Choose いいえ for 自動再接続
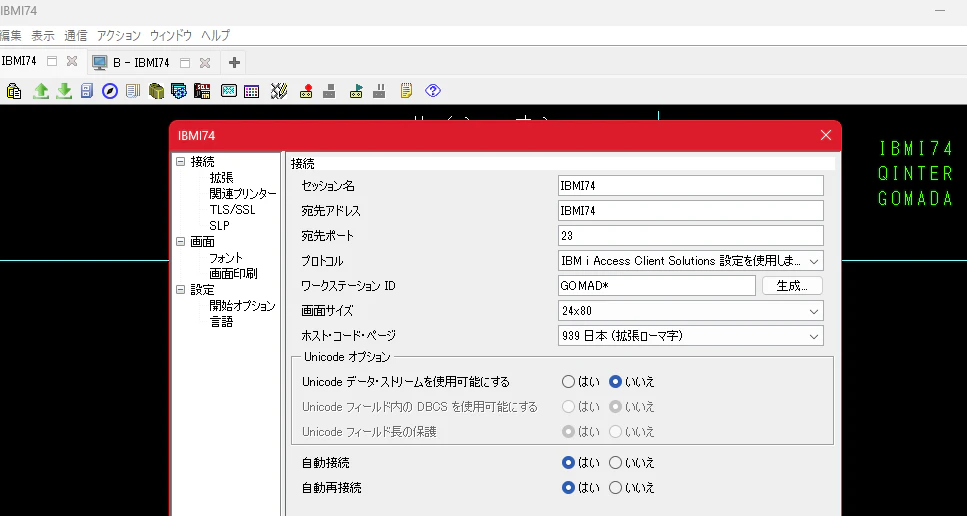This screenshot has height=516, width=967. click(615, 488)
